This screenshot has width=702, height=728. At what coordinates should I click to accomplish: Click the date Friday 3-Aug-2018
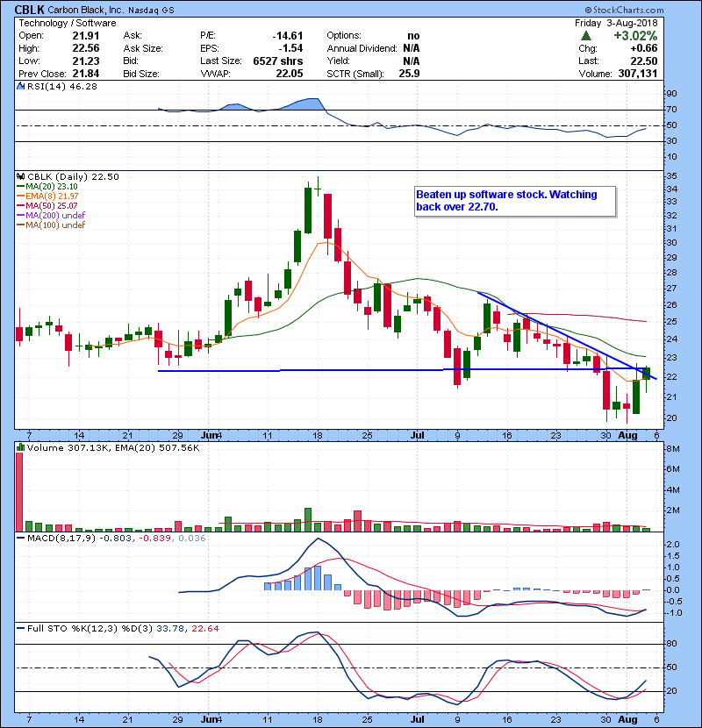point(616,23)
